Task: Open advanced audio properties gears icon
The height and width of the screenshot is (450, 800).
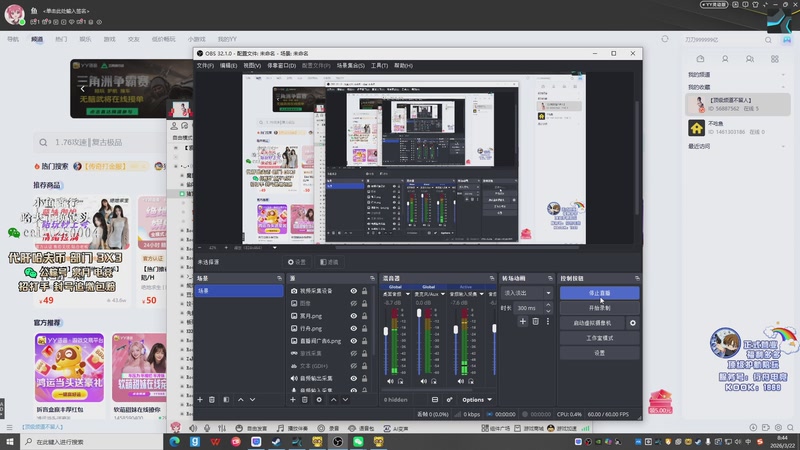Action: (x=449, y=399)
